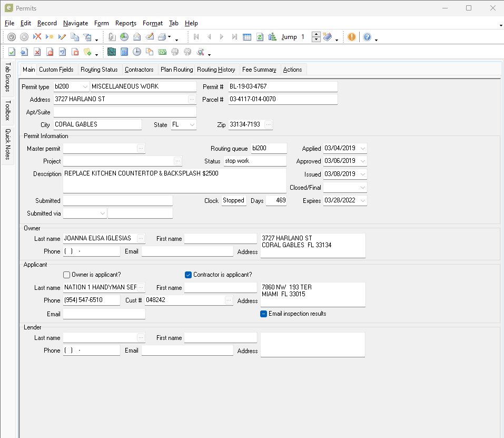Open the Permit type dropdown
This screenshot has width=504, height=438.
85,86
